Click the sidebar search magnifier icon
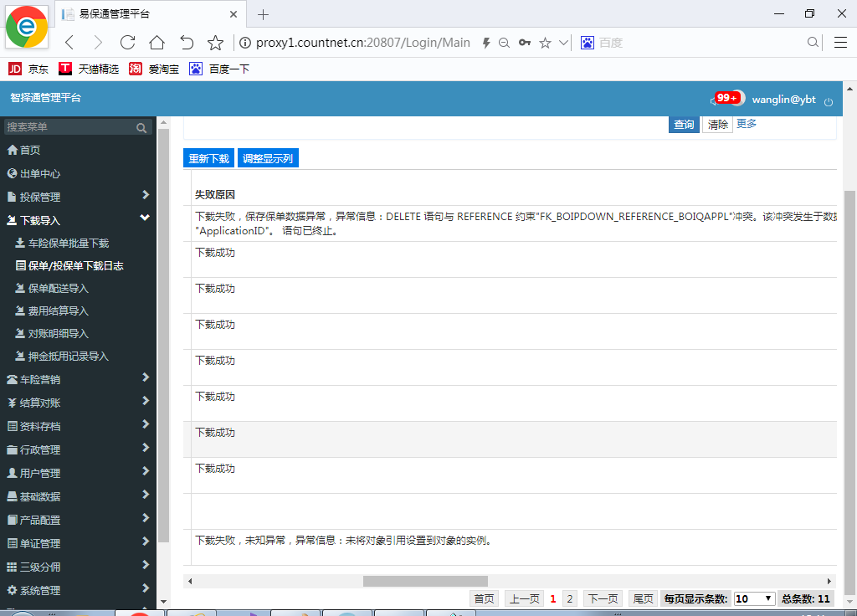857x616 pixels. pyautogui.click(x=141, y=128)
